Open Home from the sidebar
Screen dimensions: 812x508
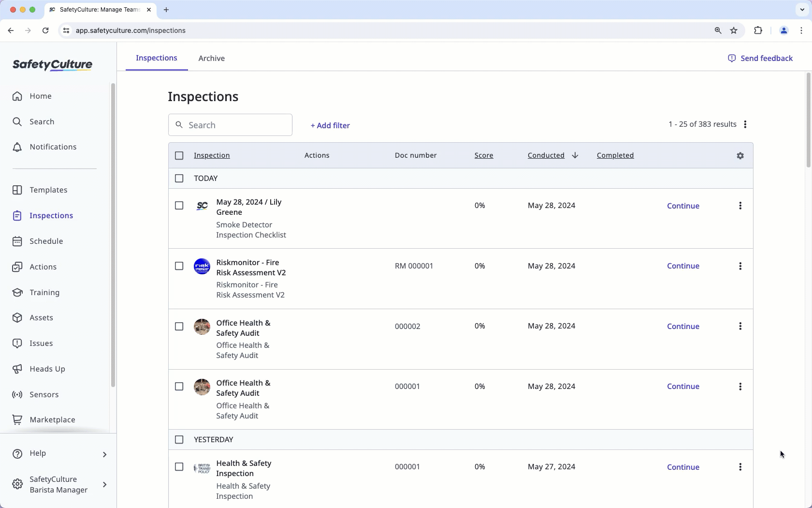coord(32,96)
